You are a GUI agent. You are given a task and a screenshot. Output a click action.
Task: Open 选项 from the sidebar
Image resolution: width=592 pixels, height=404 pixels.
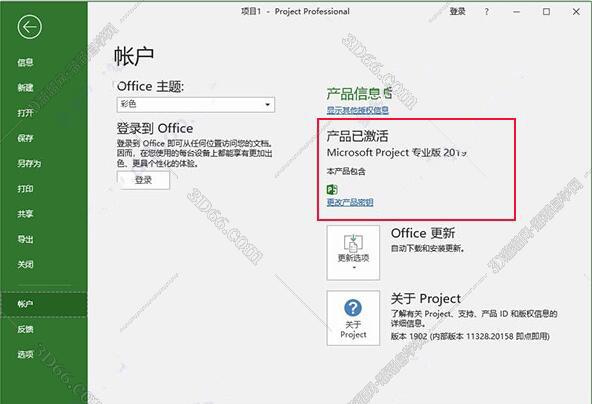pos(25,354)
